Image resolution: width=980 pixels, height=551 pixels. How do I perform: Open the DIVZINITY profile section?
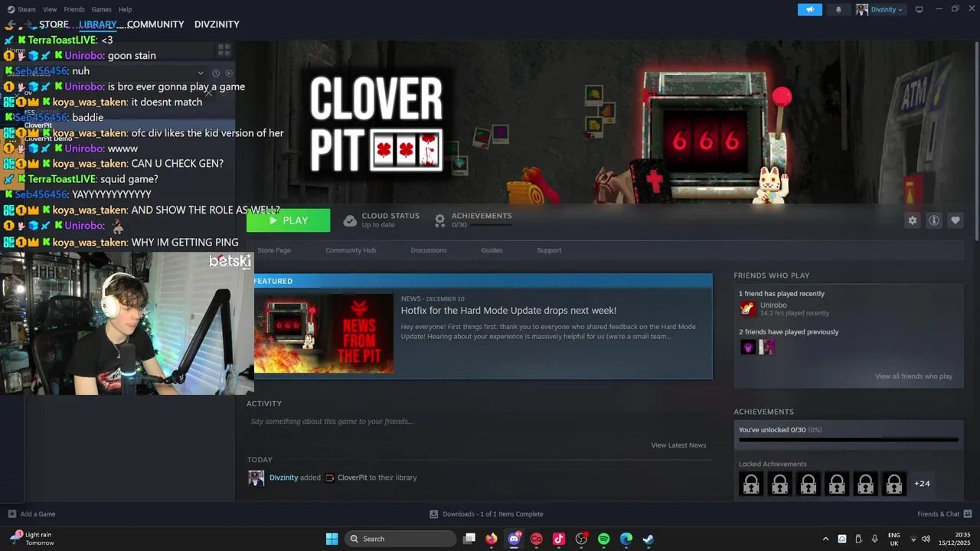tap(217, 24)
